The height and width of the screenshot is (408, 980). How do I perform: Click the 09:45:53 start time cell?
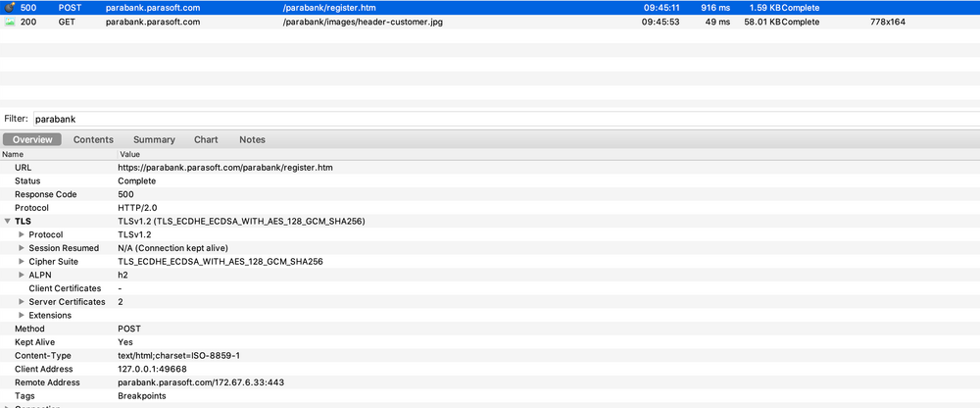661,22
